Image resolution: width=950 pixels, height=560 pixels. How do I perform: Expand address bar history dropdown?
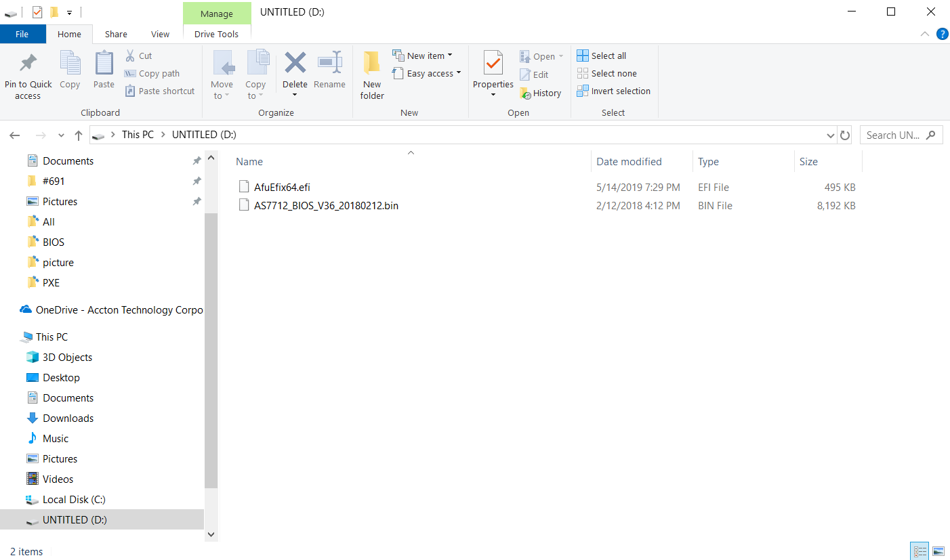tap(831, 135)
